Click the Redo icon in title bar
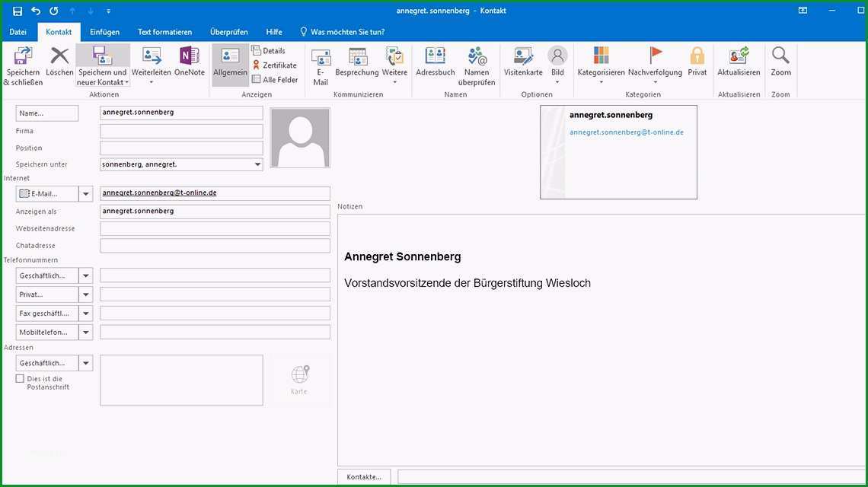This screenshot has height=487, width=868. tap(54, 11)
